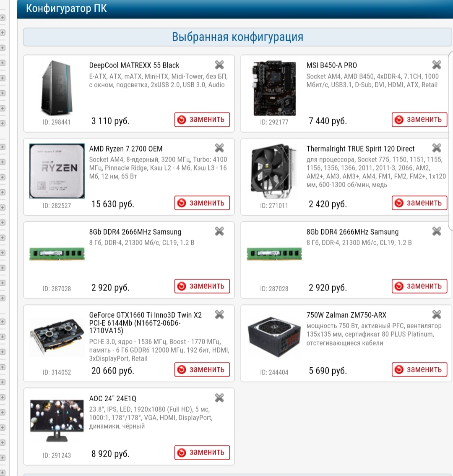
Task: Replace the AMD Ryzen 7 2700 processor
Action: point(202,203)
